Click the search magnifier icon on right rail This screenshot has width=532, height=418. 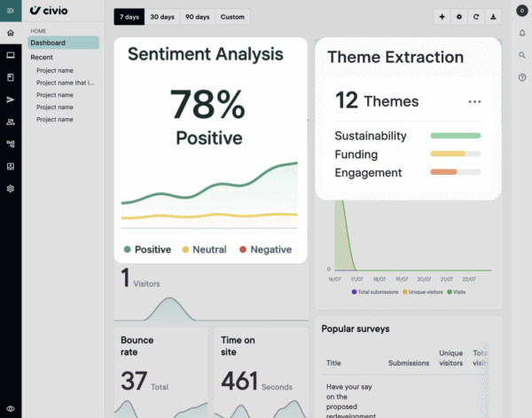(x=522, y=55)
